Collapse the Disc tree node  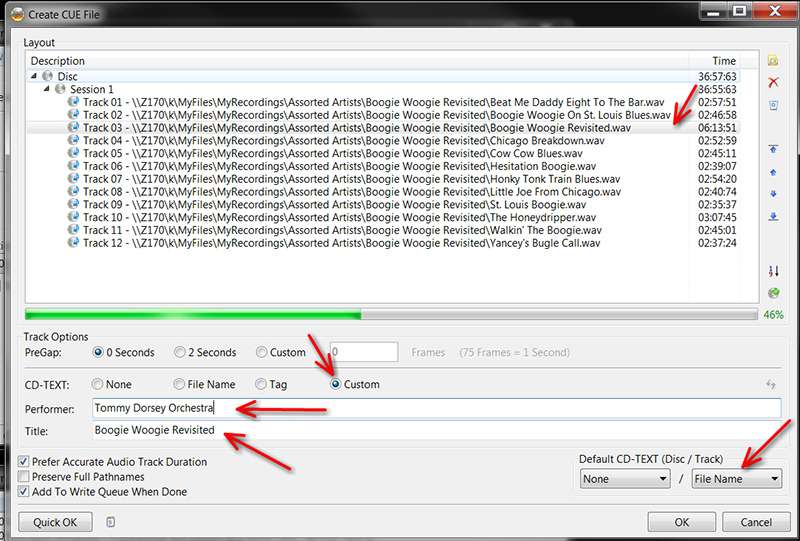point(34,76)
